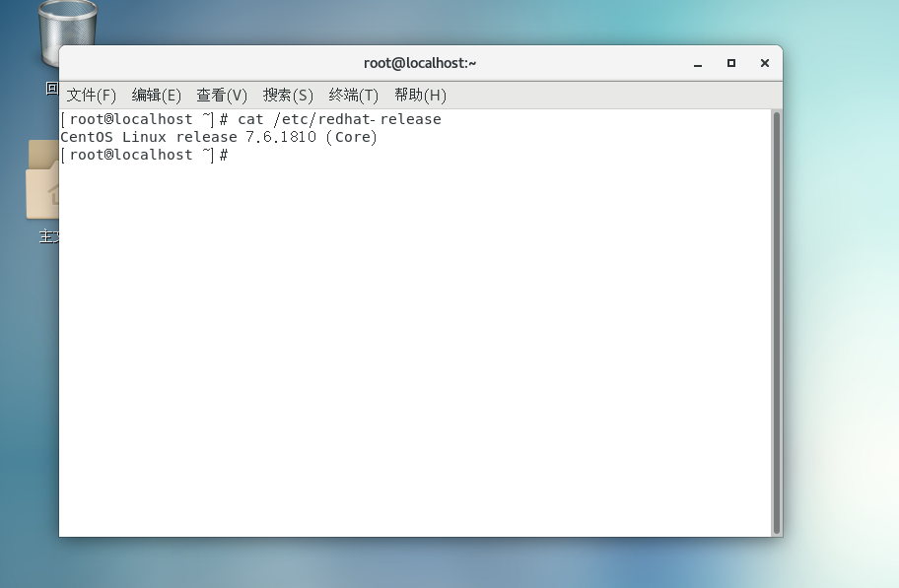899x588 pixels.
Task: Close the terminal window
Action: [764, 63]
